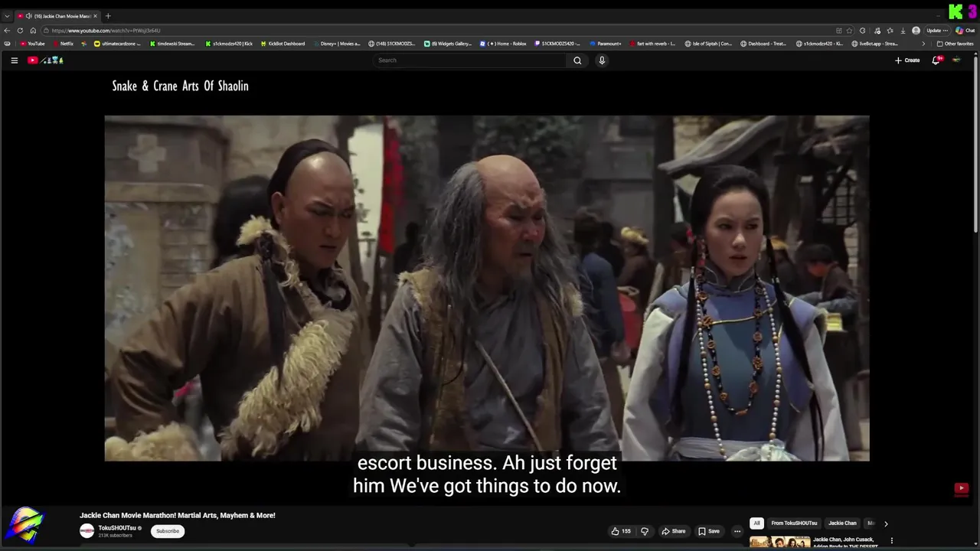This screenshot has height=551, width=980.
Task: Mute audio on the Jackie Chan tab
Action: 29,16
